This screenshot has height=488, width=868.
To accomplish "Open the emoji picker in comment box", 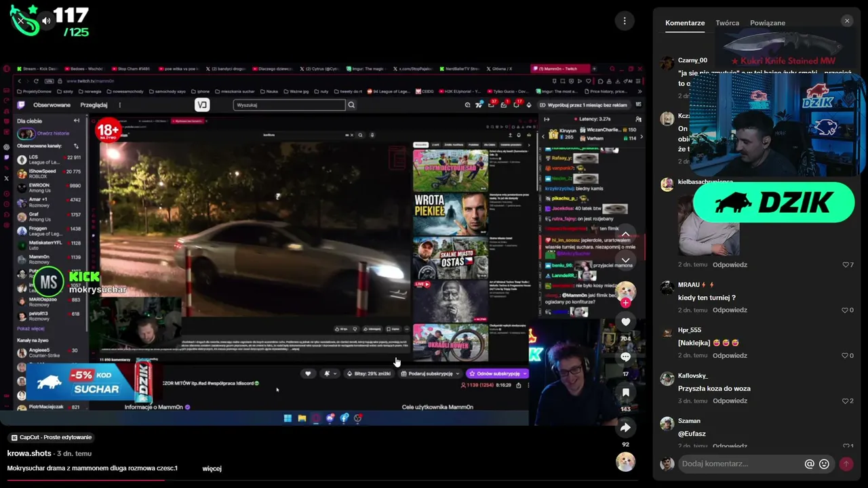I will point(824,464).
